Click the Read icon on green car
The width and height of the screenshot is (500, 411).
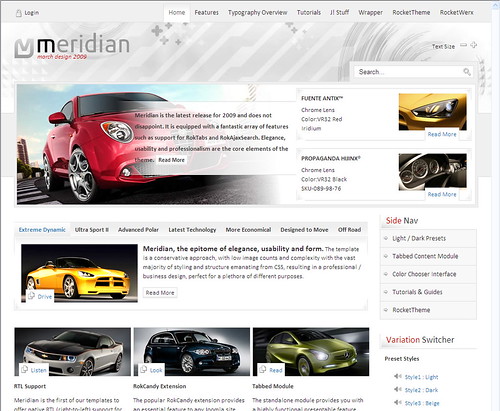click(263, 369)
